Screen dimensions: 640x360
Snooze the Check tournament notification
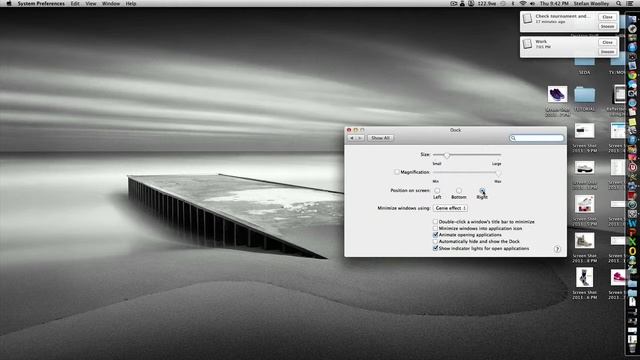[607, 26]
